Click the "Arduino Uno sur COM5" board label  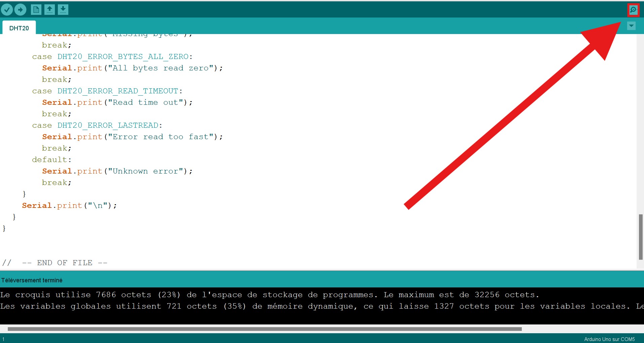609,339
